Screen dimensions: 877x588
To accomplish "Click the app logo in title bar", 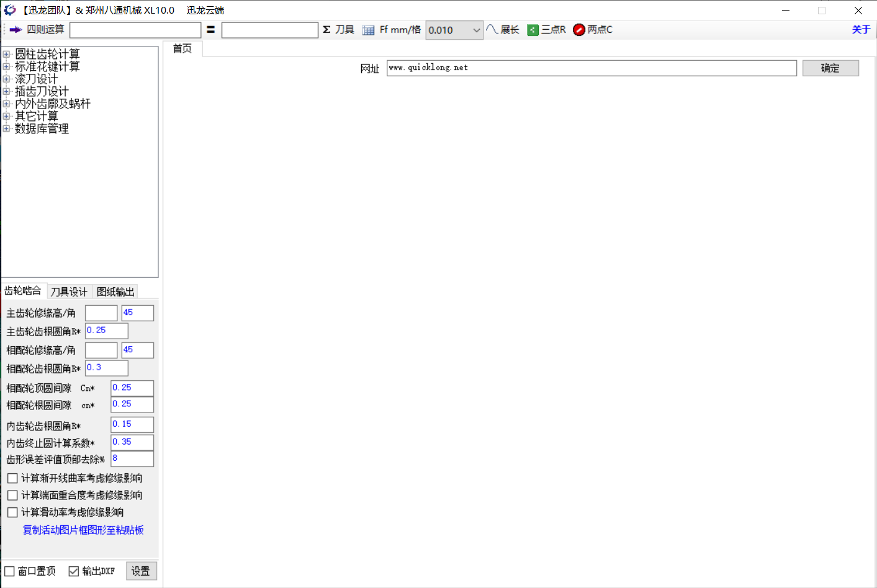I will pos(10,10).
